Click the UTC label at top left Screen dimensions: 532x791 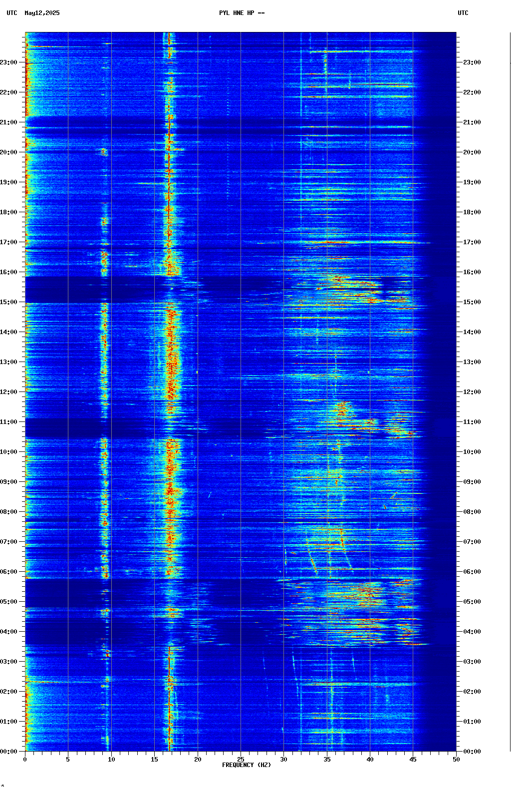pos(12,13)
